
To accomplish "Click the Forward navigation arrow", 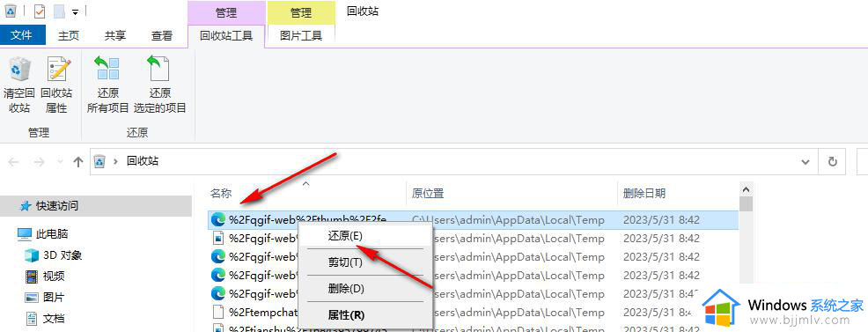I will pos(40,162).
